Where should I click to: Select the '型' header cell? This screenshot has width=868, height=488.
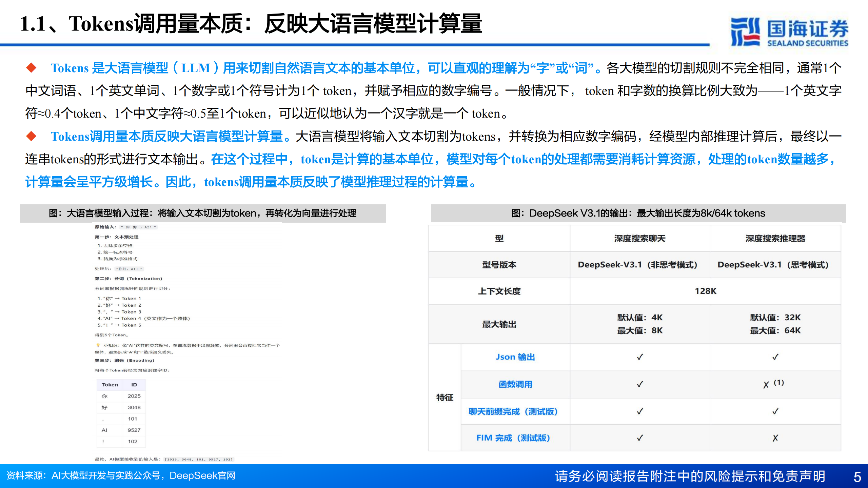pos(499,238)
